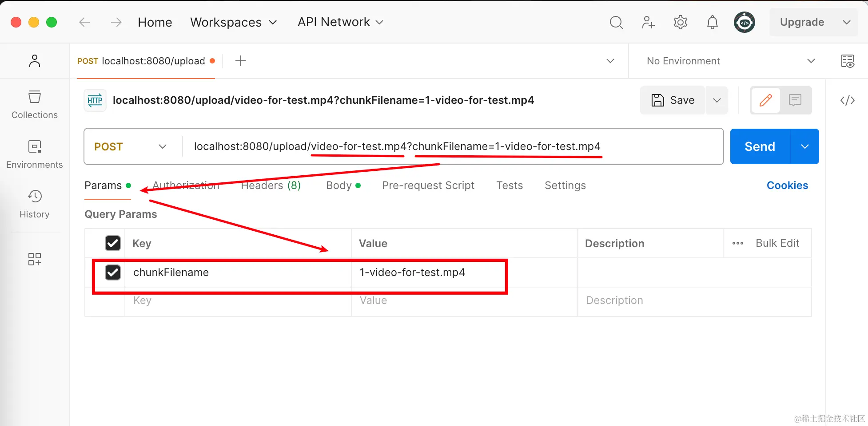Click Bulk Edit
This screenshot has height=426, width=868.
(x=777, y=243)
